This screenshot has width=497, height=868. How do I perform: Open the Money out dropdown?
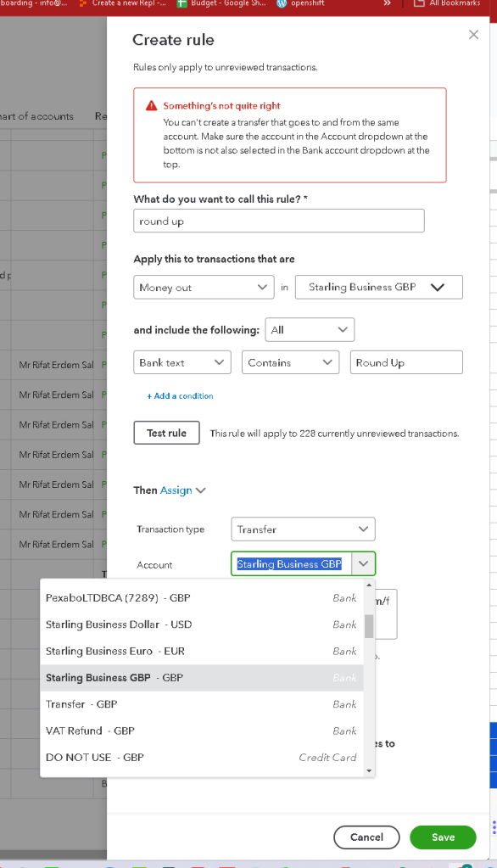[204, 288]
